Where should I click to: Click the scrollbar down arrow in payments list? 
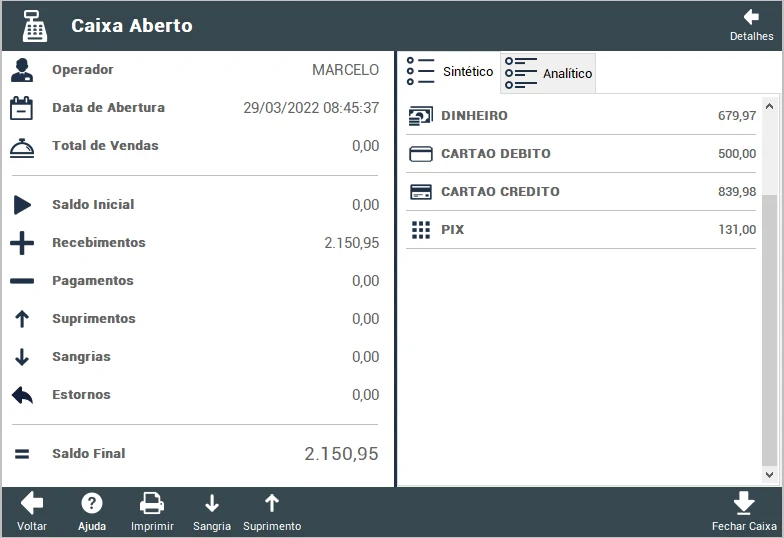coord(770,474)
